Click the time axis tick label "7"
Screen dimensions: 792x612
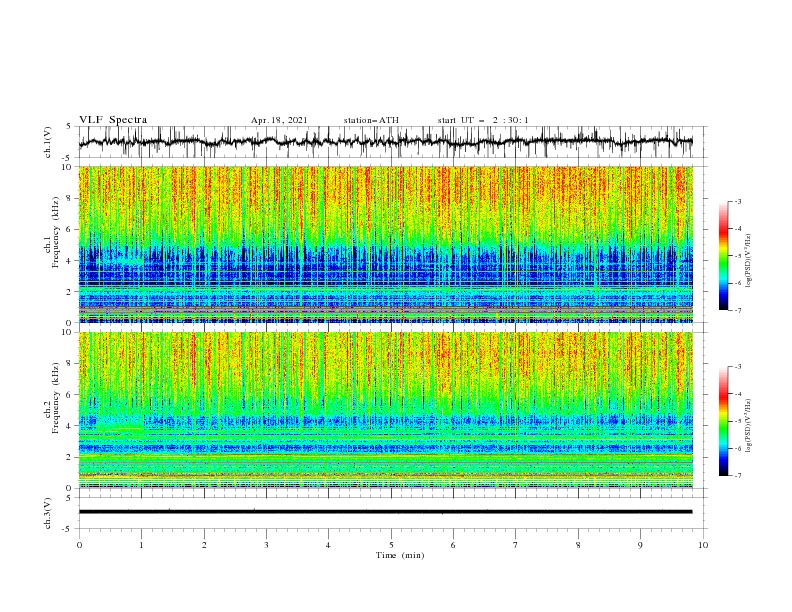(x=516, y=545)
